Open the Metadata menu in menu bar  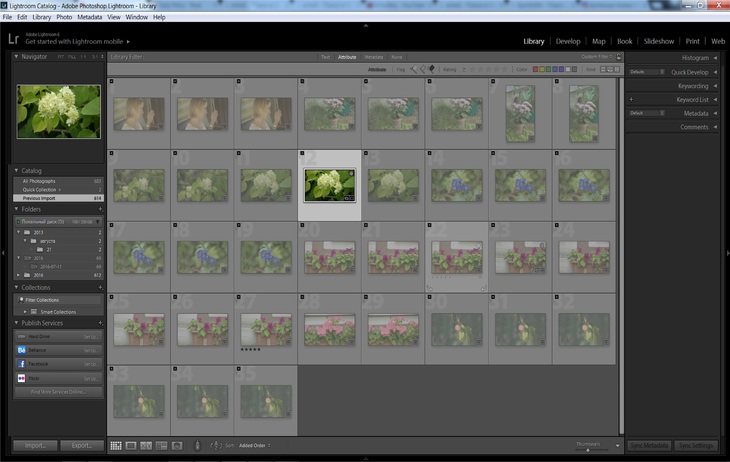89,17
